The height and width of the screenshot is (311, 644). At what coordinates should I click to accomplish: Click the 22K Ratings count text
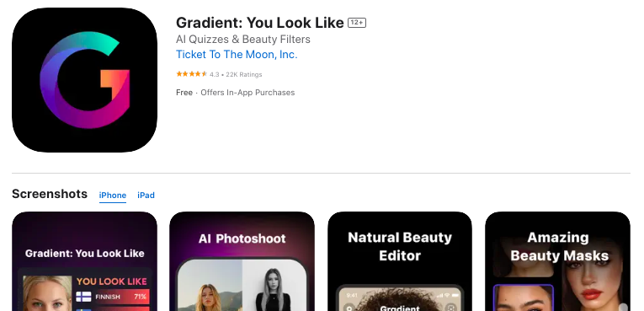(x=244, y=74)
